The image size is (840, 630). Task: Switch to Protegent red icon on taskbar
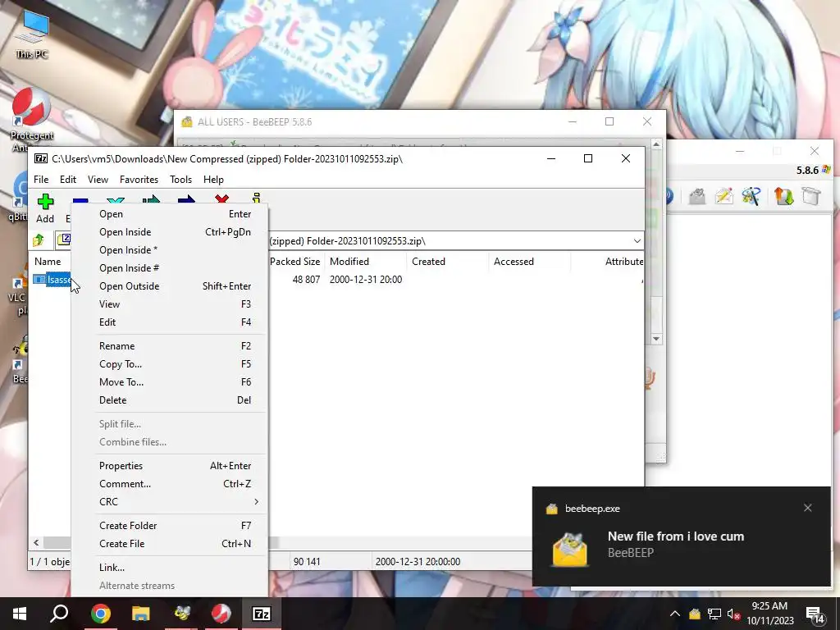point(221,614)
